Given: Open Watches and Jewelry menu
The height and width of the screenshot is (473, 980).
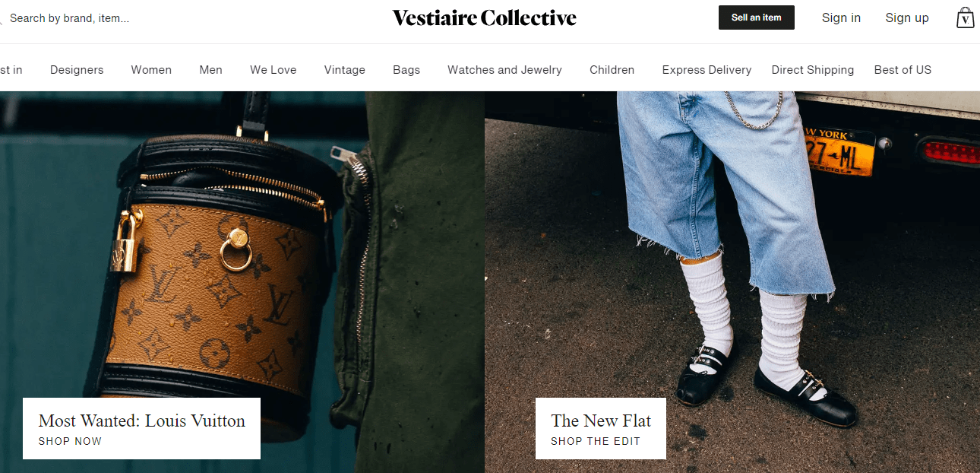Looking at the screenshot, I should [x=504, y=70].
